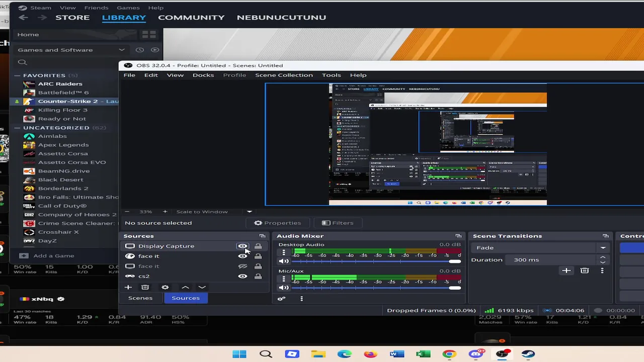Collapse the FAVORITES category in Steam

point(17,75)
